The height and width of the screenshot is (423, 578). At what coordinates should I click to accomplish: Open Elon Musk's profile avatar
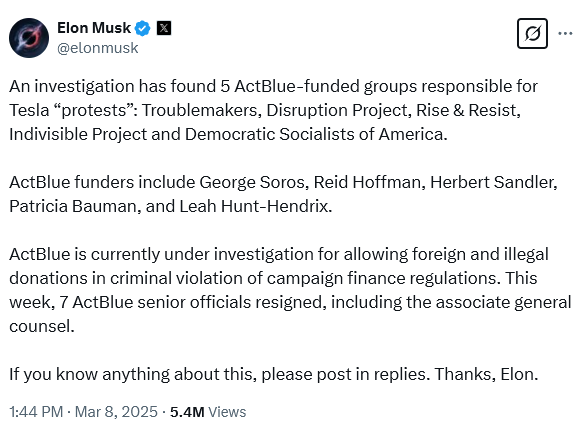pos(29,38)
